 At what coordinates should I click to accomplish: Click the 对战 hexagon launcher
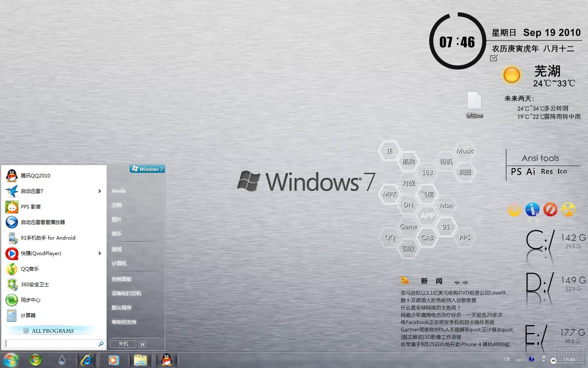coord(408,183)
